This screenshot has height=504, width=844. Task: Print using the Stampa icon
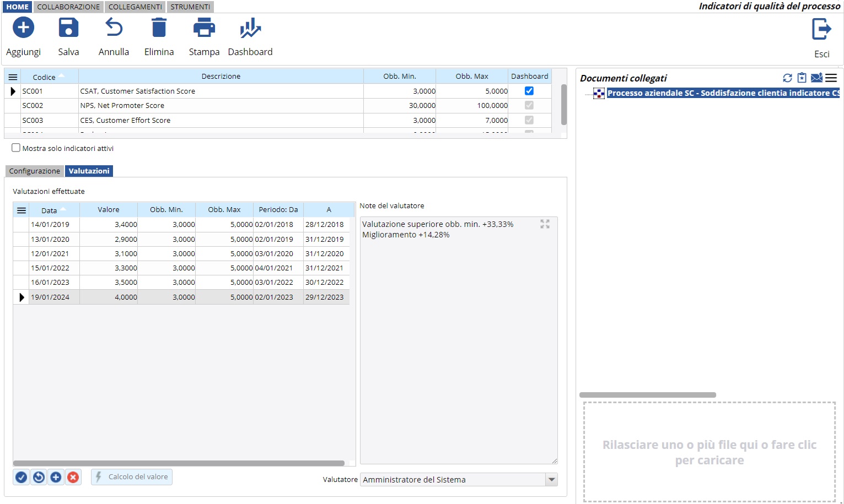[204, 28]
